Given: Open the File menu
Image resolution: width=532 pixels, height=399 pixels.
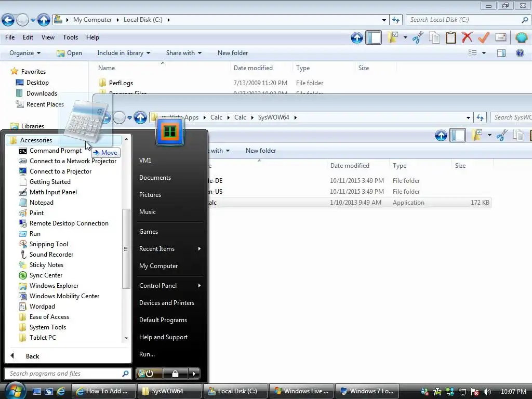Looking at the screenshot, I should (10, 37).
